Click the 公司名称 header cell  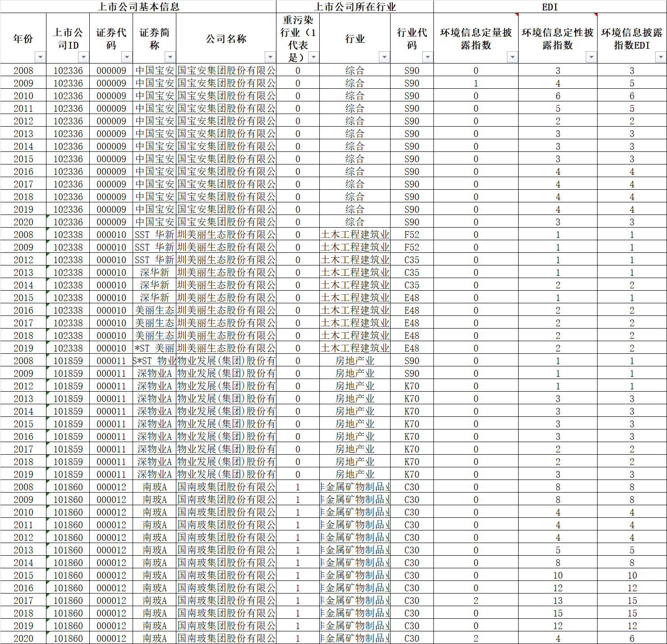(x=226, y=38)
